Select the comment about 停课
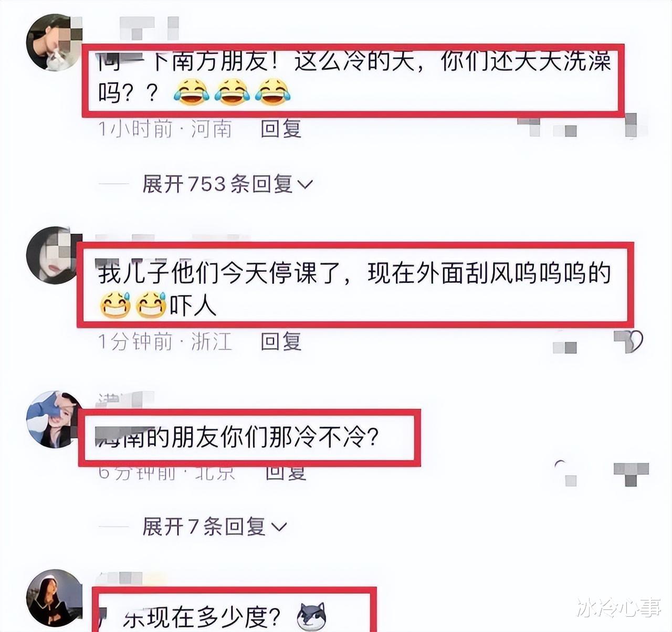Screen dimensions: 672x632 (355, 285)
